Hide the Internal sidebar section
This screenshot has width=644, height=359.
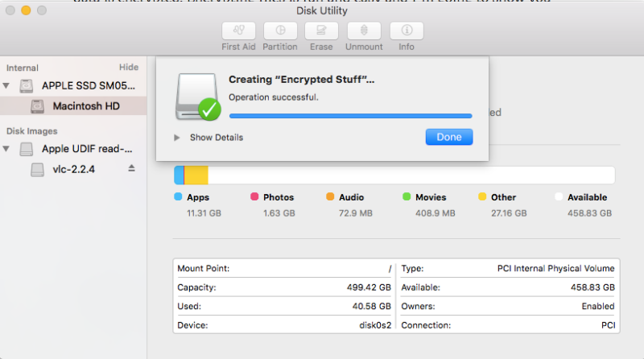(128, 68)
